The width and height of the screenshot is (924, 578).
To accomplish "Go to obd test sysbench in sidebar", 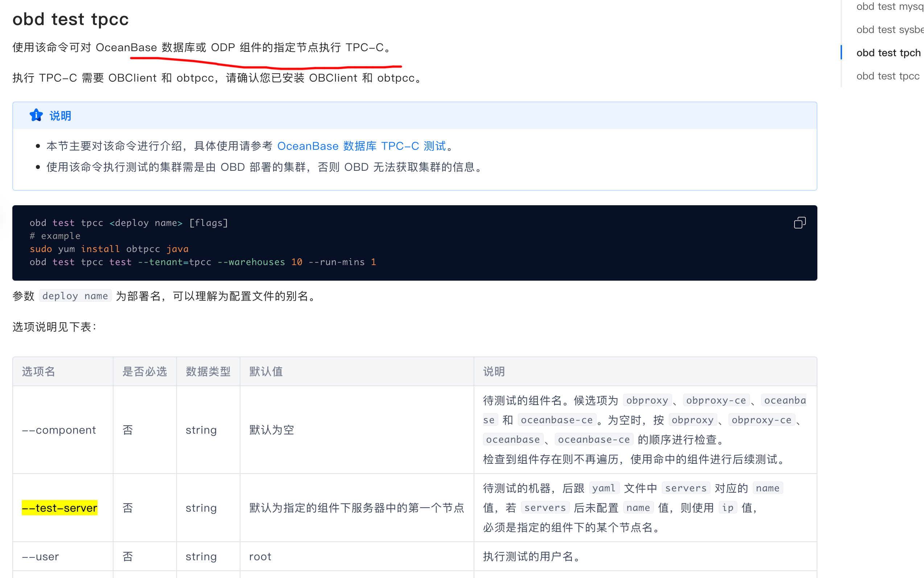I will coord(890,29).
